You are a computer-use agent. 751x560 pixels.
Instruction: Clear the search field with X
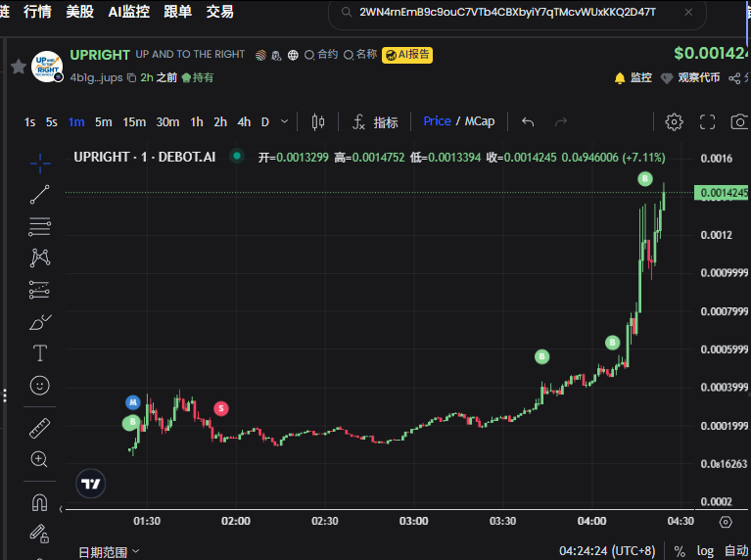point(688,13)
